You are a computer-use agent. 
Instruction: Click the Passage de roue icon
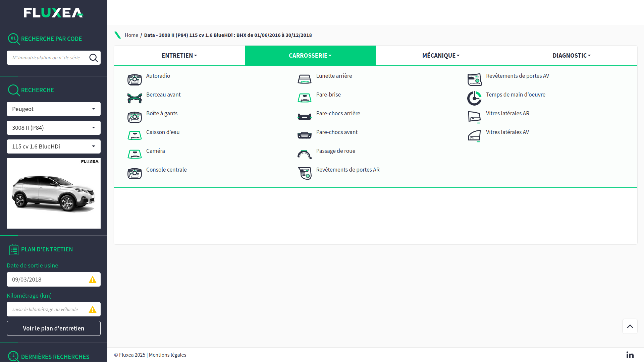pyautogui.click(x=305, y=155)
